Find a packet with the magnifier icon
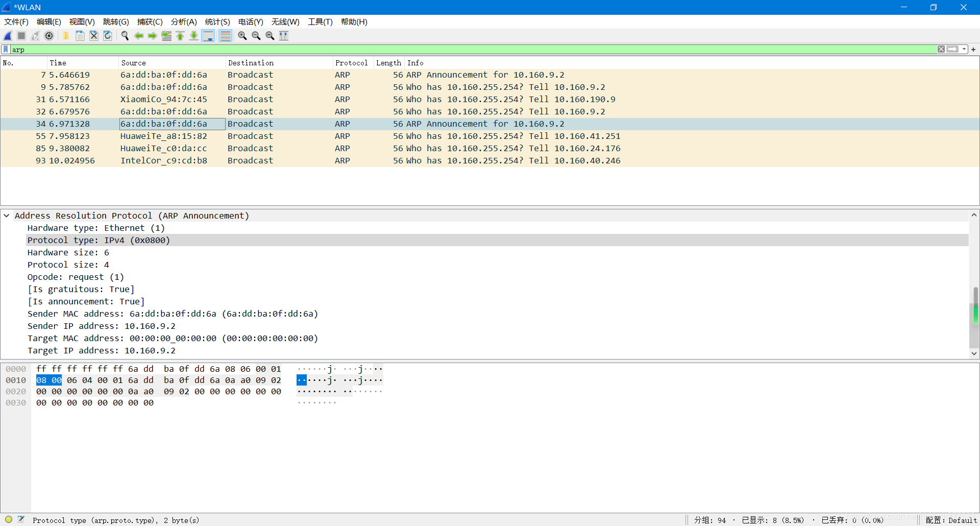Viewport: 980px width, 526px height. [125, 36]
